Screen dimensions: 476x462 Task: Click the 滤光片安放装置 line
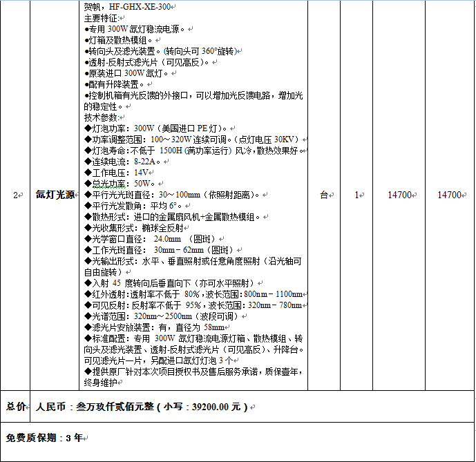pyautogui.click(x=158, y=327)
